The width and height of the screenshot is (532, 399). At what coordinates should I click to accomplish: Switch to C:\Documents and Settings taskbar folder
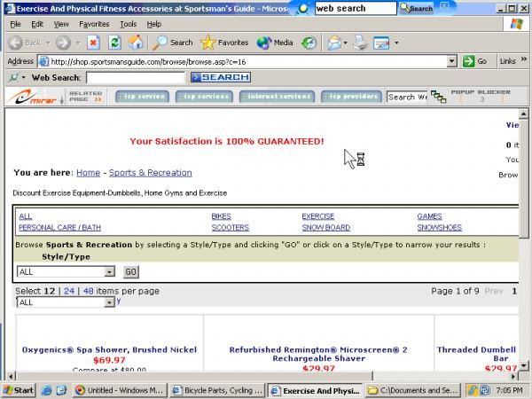[413, 390]
